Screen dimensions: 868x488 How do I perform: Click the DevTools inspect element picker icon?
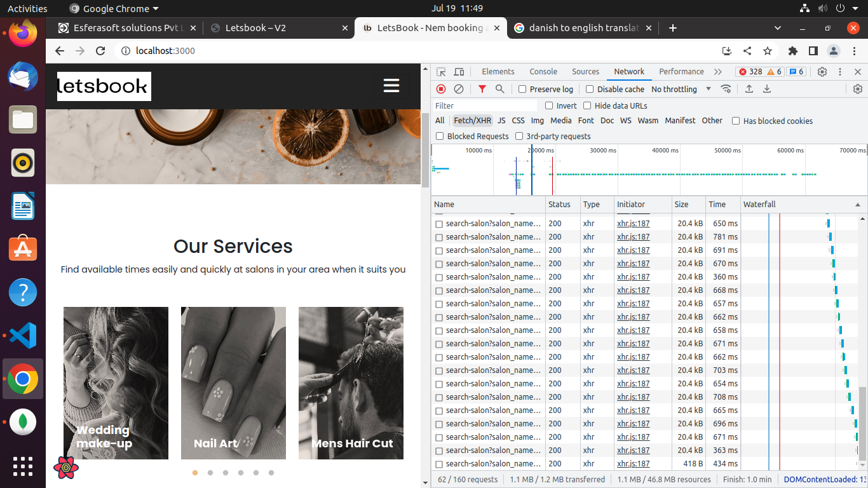click(x=441, y=72)
